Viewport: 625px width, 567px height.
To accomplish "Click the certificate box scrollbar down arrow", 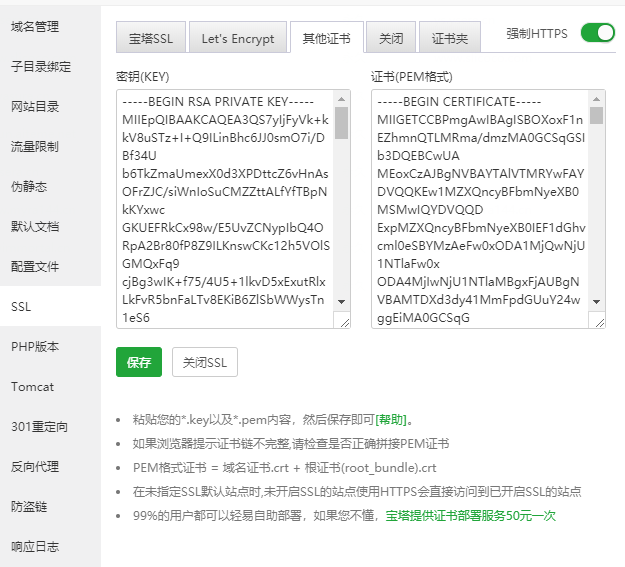I will (597, 301).
